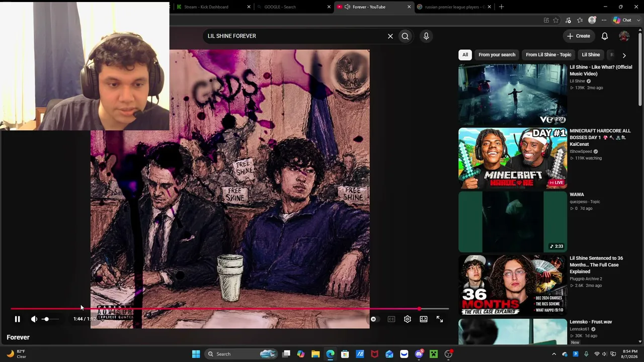644x362 pixels.
Task: Open the video player settings gear
Action: [x=408, y=319]
